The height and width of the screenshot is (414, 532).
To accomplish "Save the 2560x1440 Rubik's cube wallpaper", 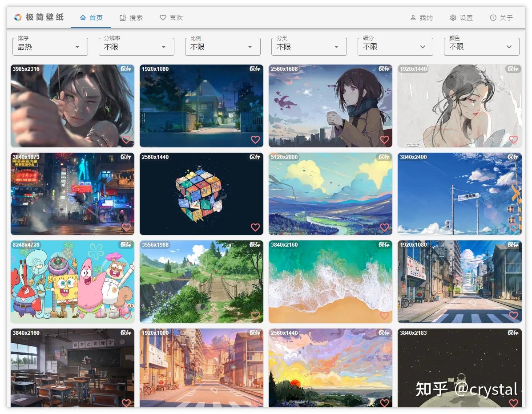I will pos(255,157).
